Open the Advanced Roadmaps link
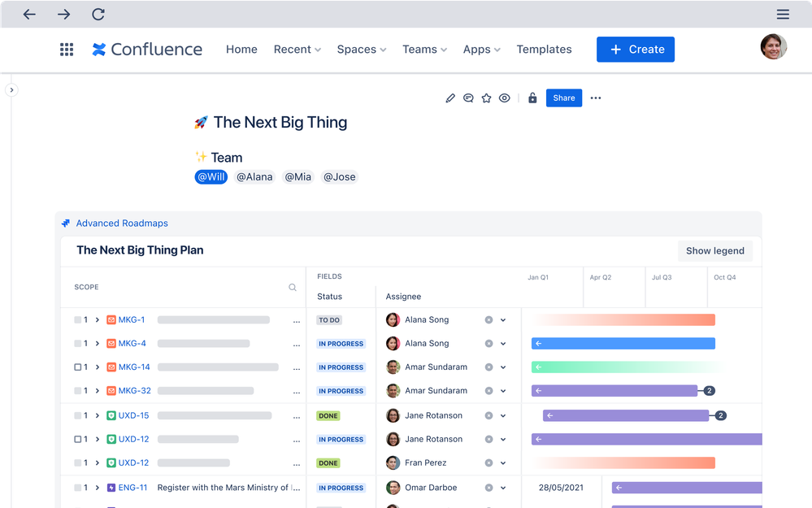The width and height of the screenshot is (812, 508). point(122,224)
